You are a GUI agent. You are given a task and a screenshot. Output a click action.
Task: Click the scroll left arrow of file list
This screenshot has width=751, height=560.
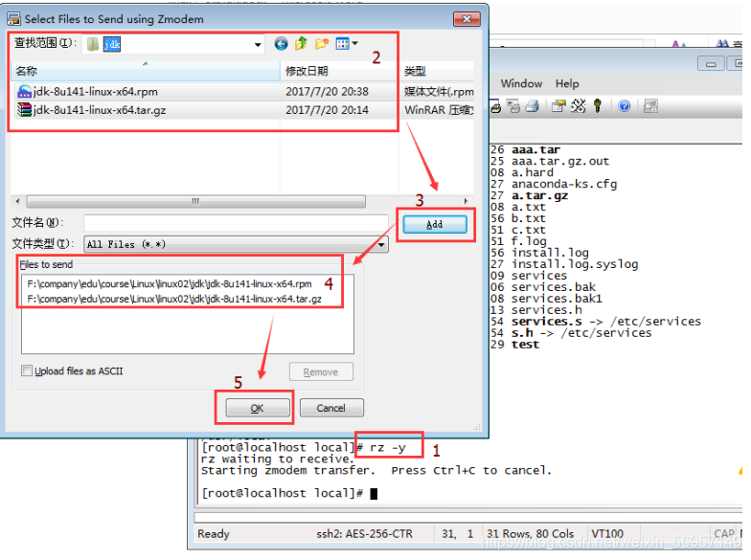tap(17, 201)
